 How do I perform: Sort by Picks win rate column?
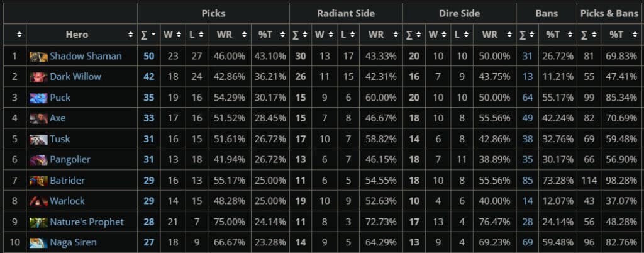228,35
